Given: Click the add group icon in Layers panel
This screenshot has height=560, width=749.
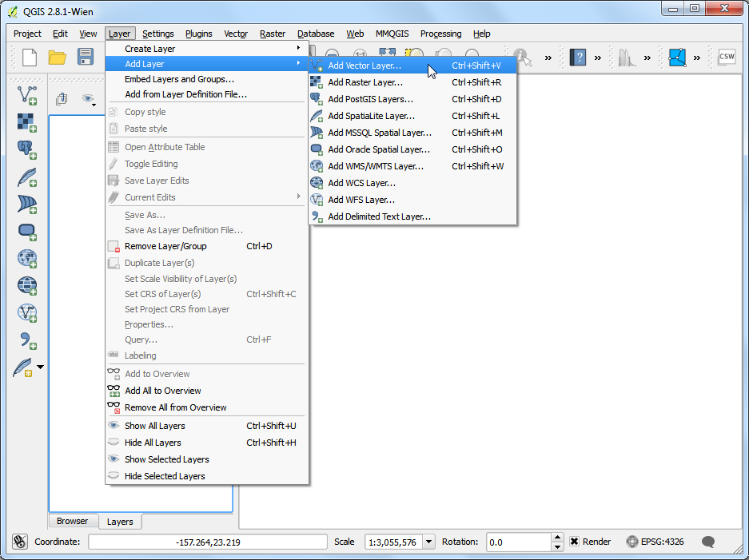Looking at the screenshot, I should point(62,99).
